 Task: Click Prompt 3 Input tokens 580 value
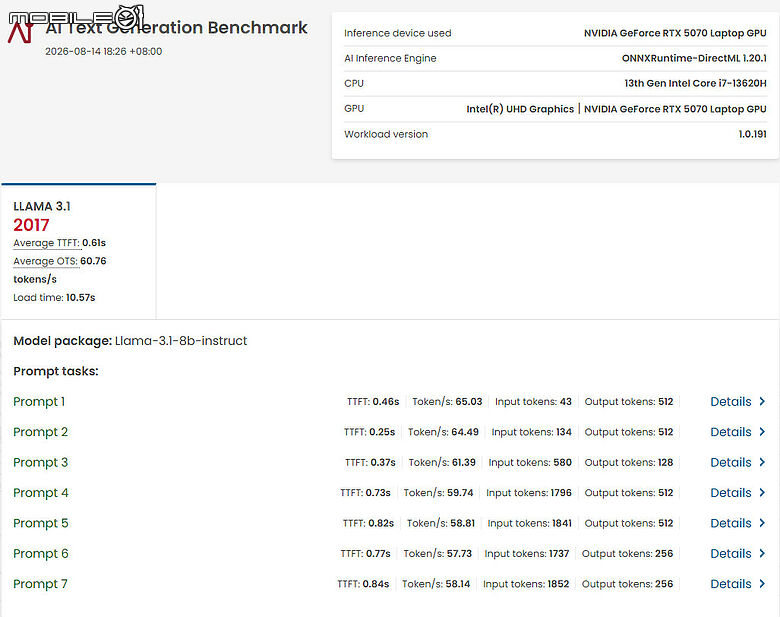(562, 462)
